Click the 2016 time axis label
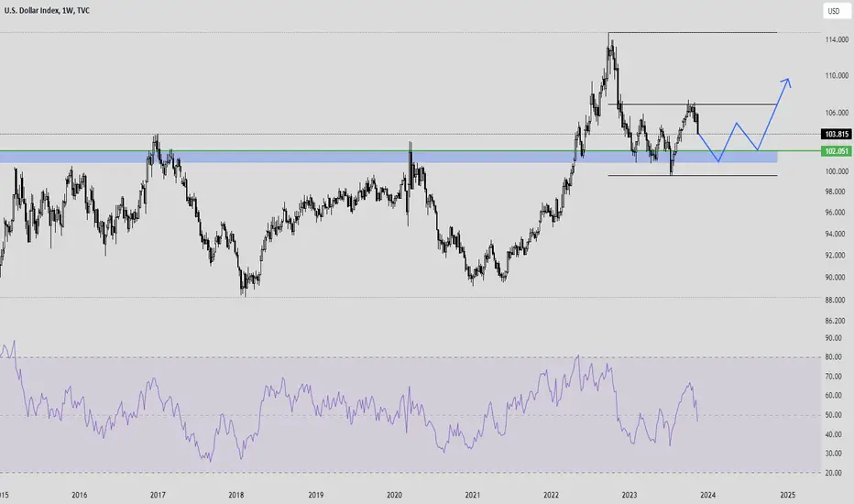The height and width of the screenshot is (504, 854). [80, 495]
